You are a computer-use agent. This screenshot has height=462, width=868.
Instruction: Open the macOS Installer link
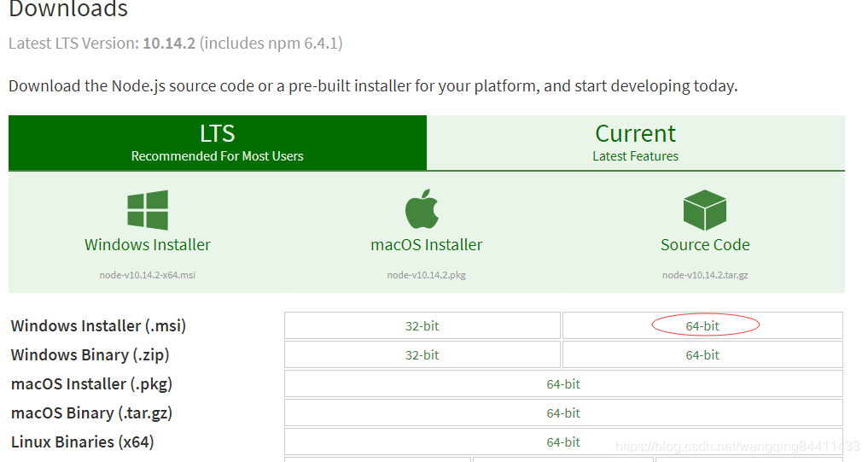click(426, 245)
